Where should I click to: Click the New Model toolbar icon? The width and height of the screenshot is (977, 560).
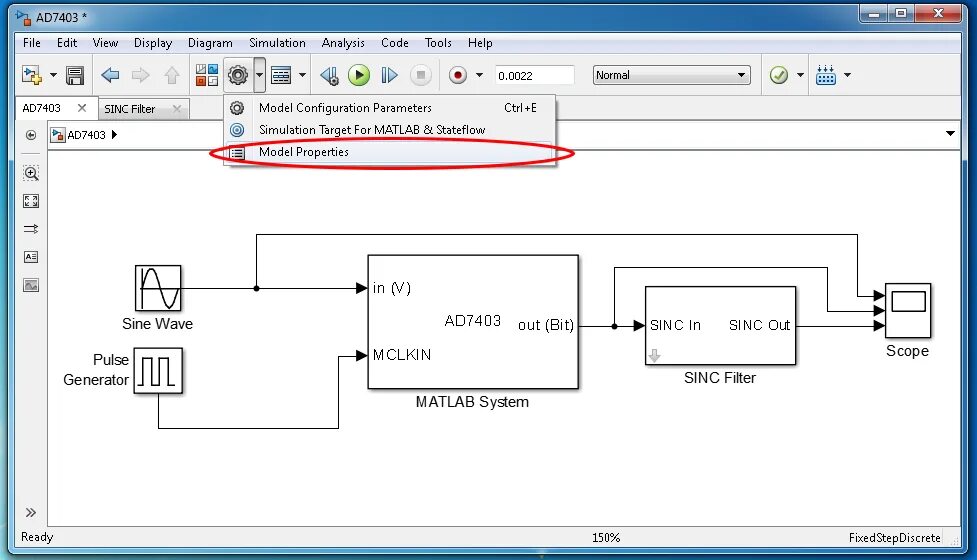tap(32, 75)
